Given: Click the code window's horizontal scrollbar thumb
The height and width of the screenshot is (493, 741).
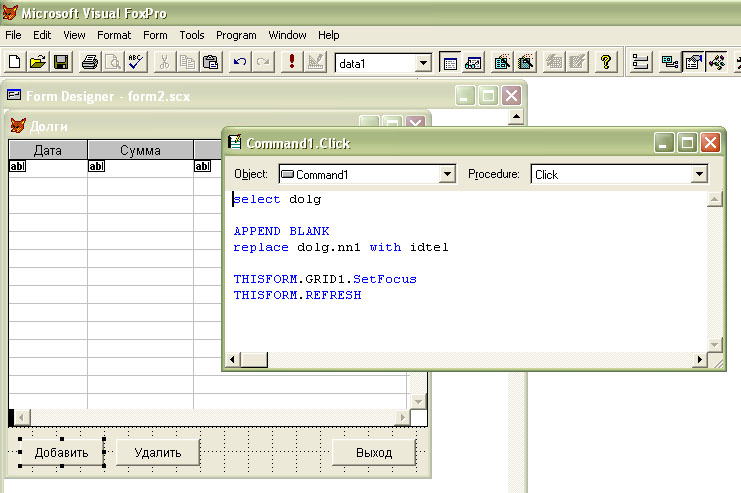Looking at the screenshot, I should (x=254, y=359).
